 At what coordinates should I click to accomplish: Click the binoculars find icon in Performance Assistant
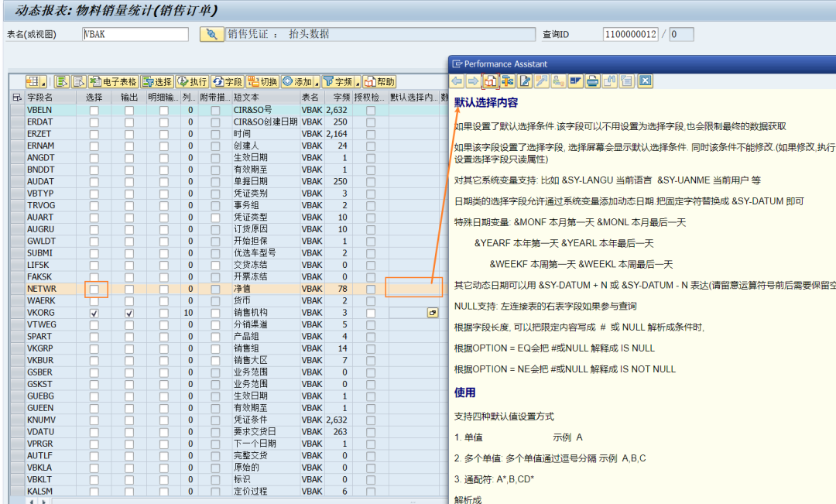(609, 81)
